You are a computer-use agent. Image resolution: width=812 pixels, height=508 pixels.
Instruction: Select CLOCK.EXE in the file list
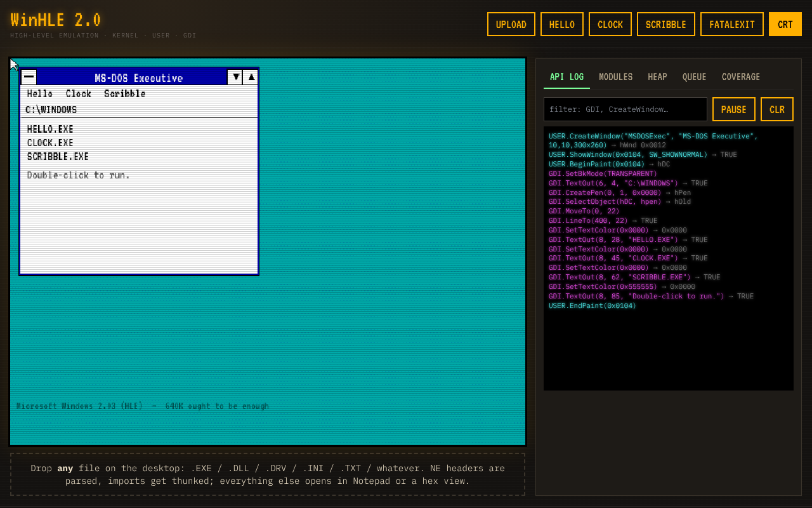click(50, 143)
